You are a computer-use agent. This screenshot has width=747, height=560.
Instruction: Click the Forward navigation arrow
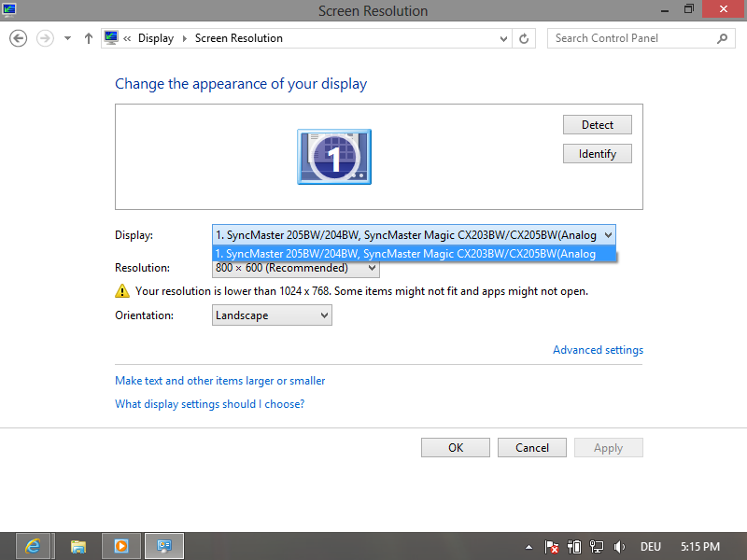pyautogui.click(x=45, y=38)
